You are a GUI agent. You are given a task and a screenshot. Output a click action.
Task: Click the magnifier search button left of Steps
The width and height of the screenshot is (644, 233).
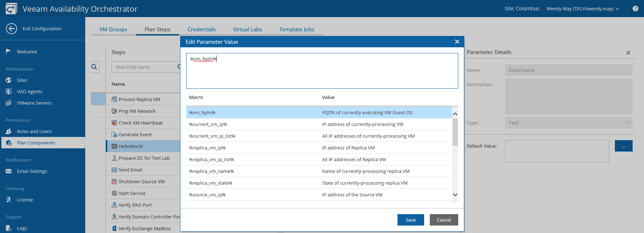94,67
